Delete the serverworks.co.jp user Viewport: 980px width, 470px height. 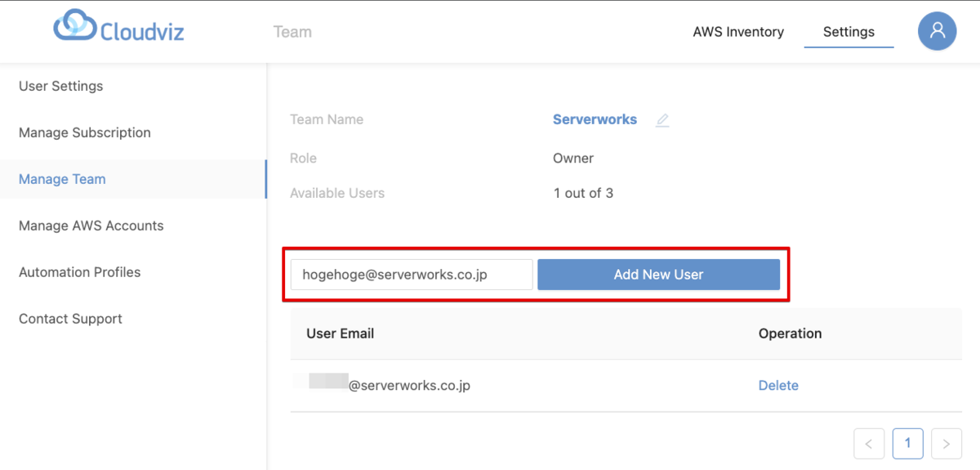click(778, 385)
